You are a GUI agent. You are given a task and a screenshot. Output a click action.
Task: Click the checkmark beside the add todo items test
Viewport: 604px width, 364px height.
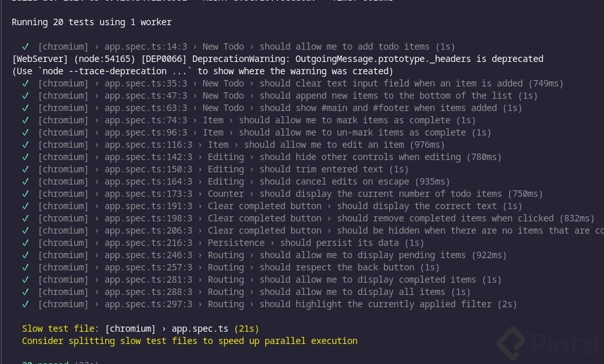tap(25, 46)
